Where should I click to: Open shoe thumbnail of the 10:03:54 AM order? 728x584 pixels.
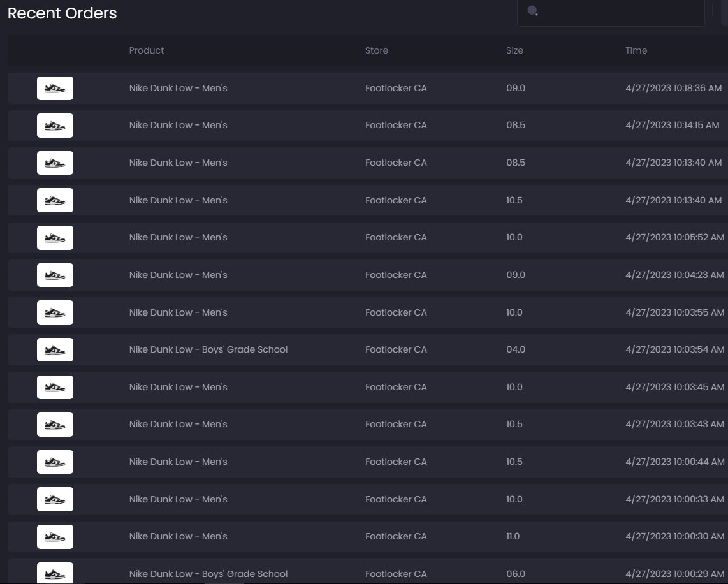point(55,349)
